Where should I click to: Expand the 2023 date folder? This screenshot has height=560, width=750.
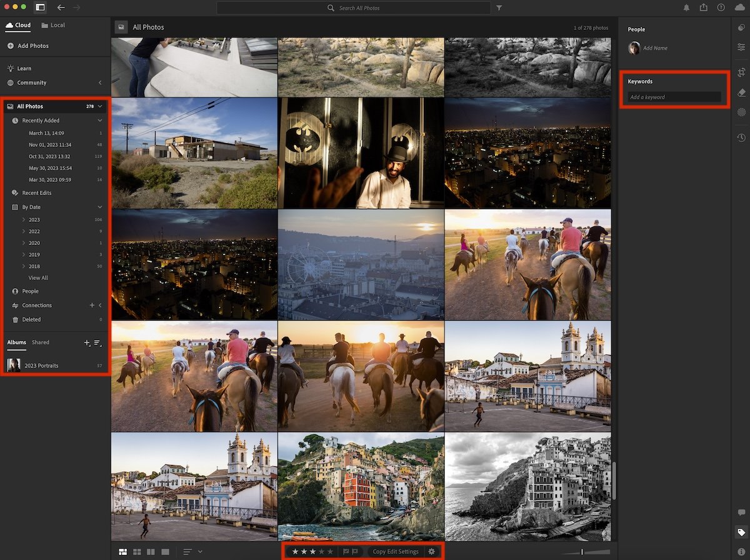[x=24, y=219]
